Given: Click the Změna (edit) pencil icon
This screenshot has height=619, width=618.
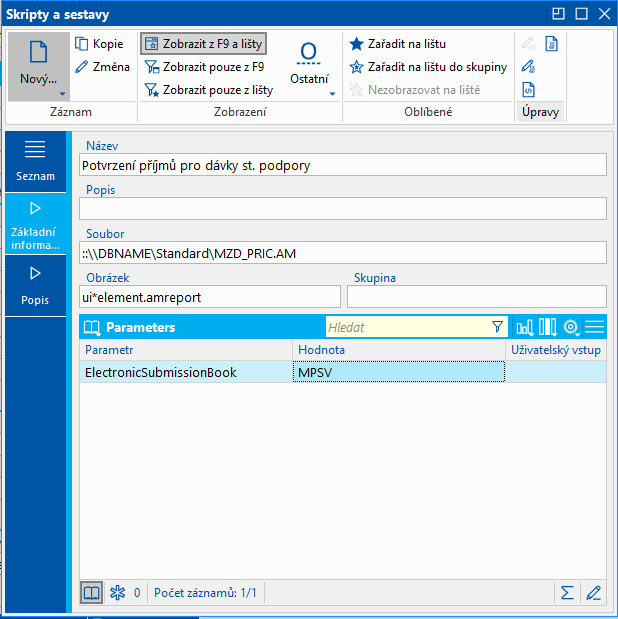Looking at the screenshot, I should (82, 67).
